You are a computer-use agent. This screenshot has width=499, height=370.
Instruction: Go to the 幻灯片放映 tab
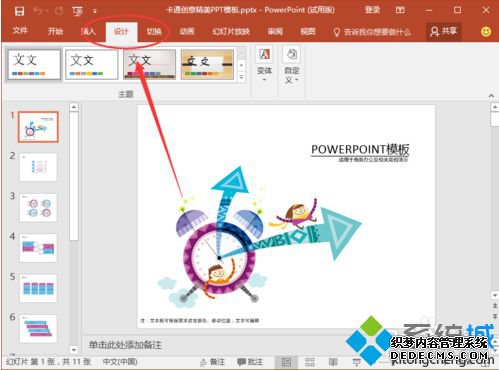point(231,31)
